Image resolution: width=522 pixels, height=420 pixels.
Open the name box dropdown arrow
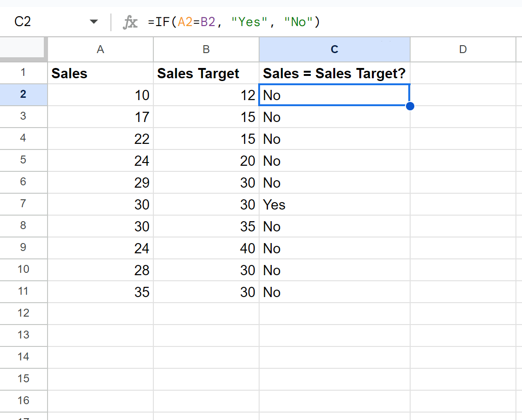click(94, 22)
